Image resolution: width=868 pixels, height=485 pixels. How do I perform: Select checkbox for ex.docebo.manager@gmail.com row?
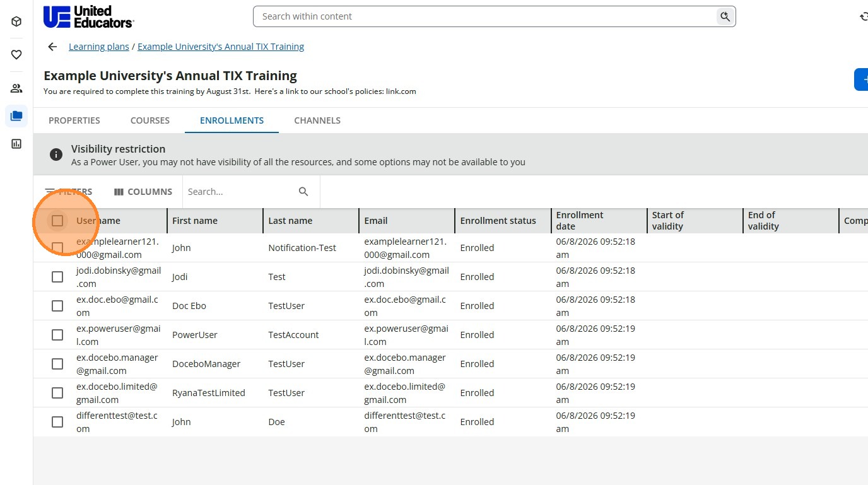tap(57, 364)
